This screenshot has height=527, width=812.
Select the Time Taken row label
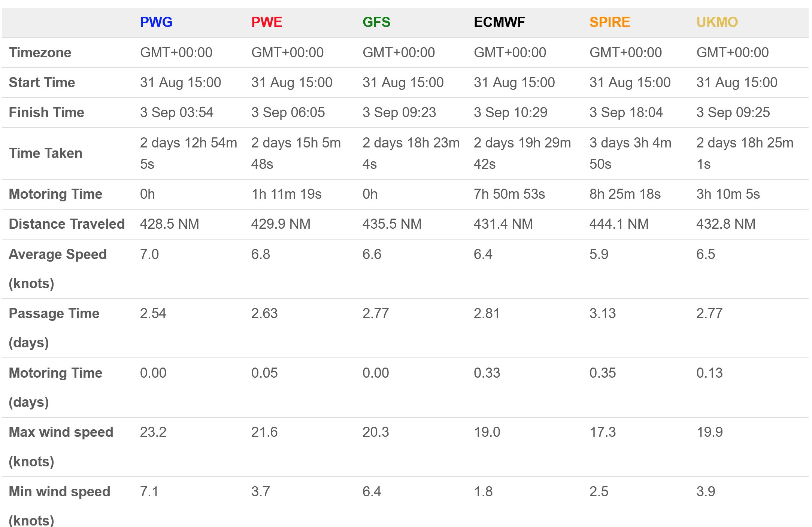pos(46,153)
